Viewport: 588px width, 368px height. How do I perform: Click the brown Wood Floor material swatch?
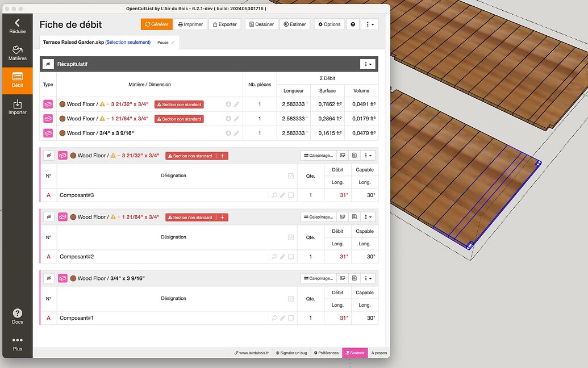click(72, 155)
